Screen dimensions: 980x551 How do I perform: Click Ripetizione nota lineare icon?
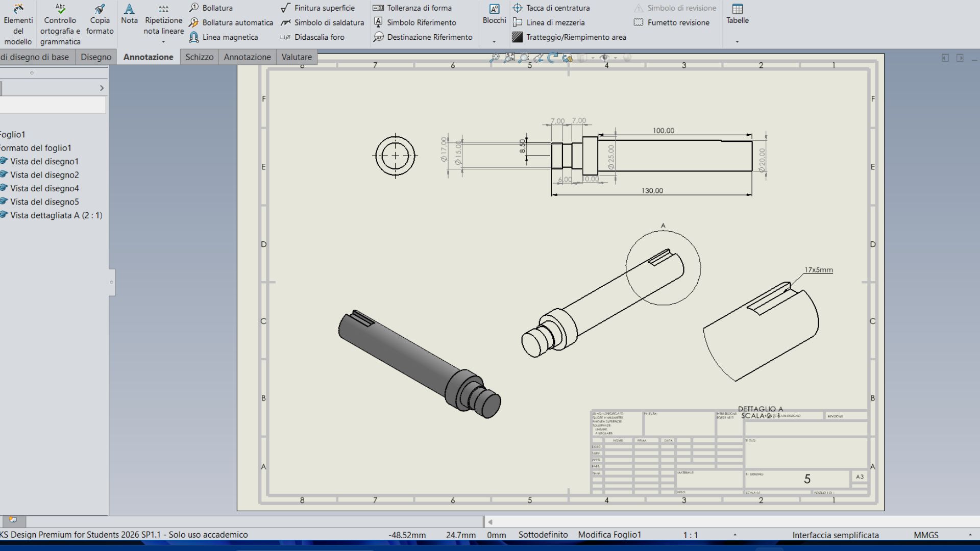tap(163, 9)
